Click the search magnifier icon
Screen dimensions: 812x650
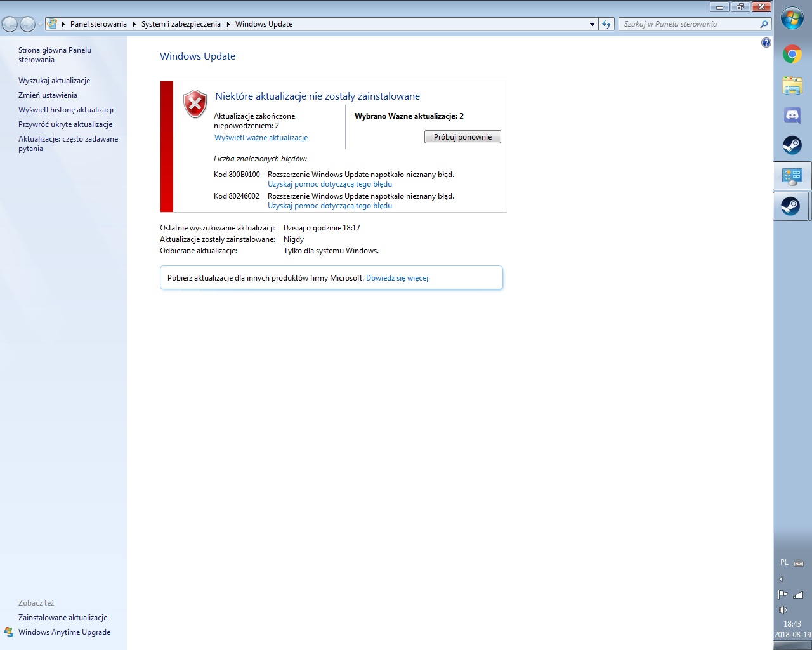click(x=764, y=24)
